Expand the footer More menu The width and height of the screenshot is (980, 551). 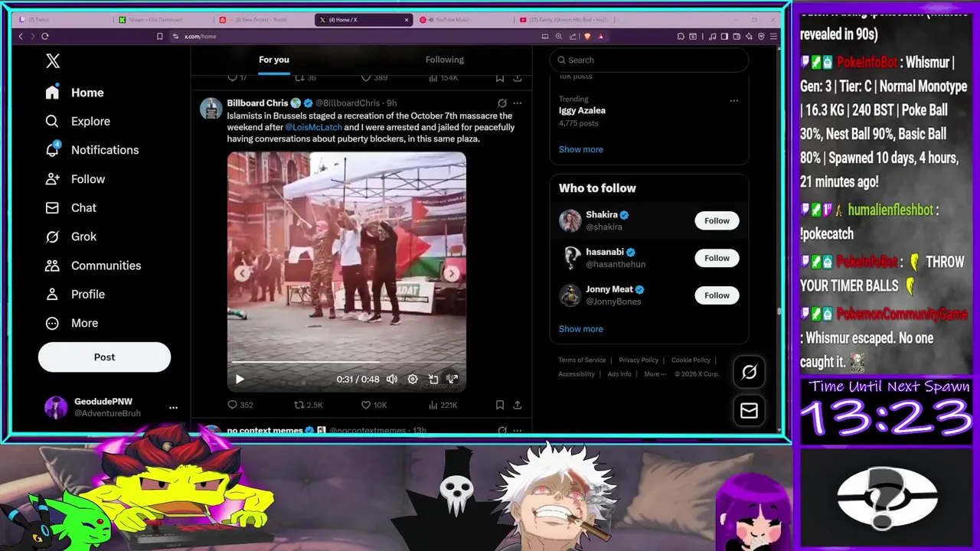coord(655,374)
